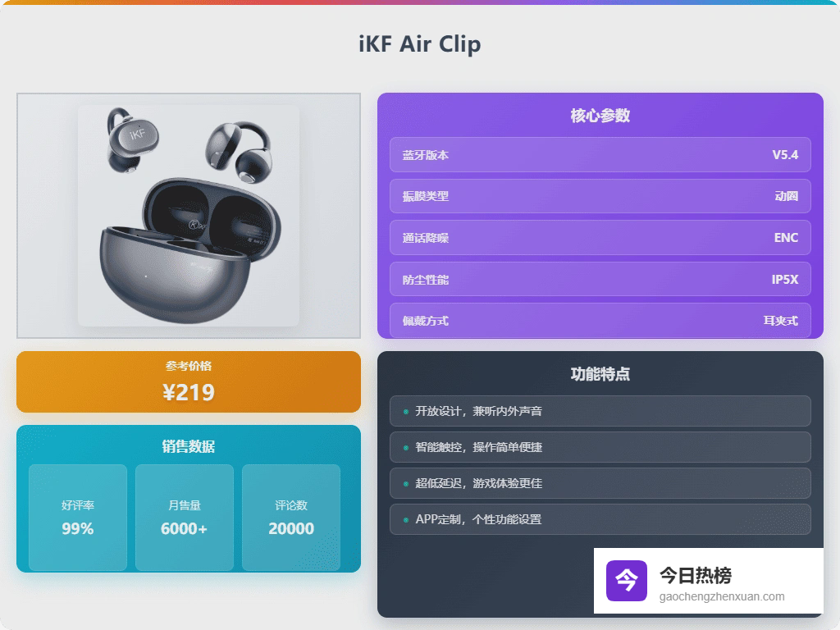Select the 通话降噪 ENC row
The height and width of the screenshot is (630, 840).
(600, 238)
